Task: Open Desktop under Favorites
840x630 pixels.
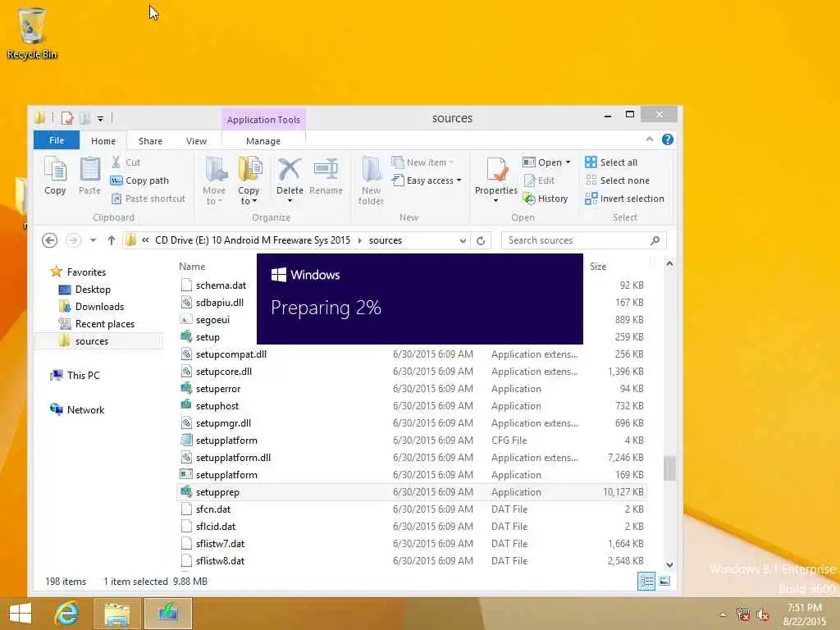Action: point(93,290)
